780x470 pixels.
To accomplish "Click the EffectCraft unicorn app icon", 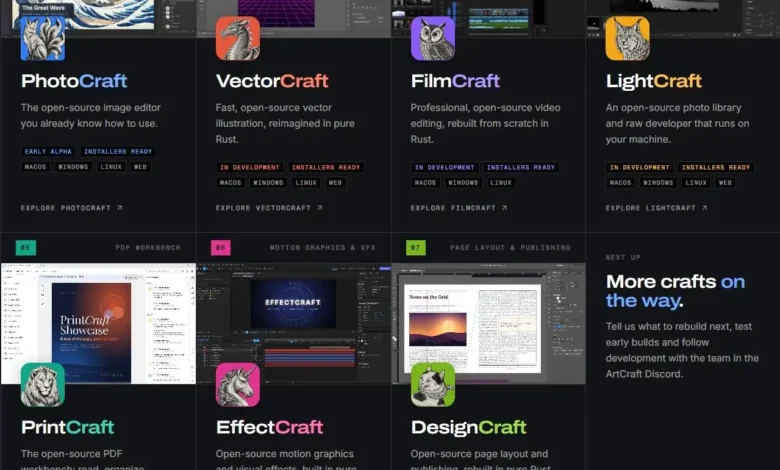I will pos(238,384).
